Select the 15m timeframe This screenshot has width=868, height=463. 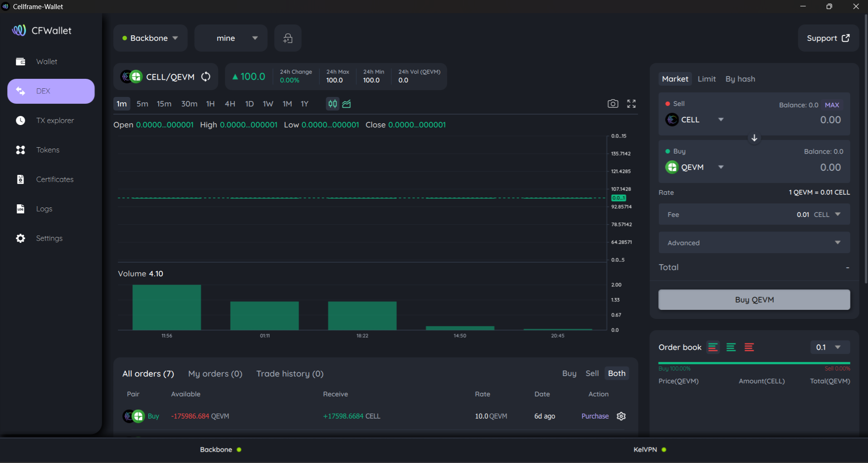pyautogui.click(x=164, y=104)
